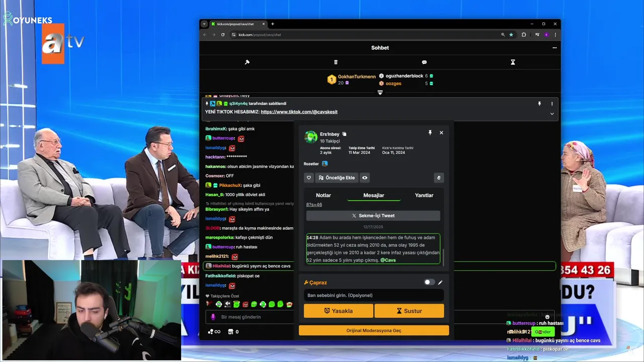The height and width of the screenshot is (362, 644).
Task: Switch to the Notlar tab
Action: pos(324,195)
